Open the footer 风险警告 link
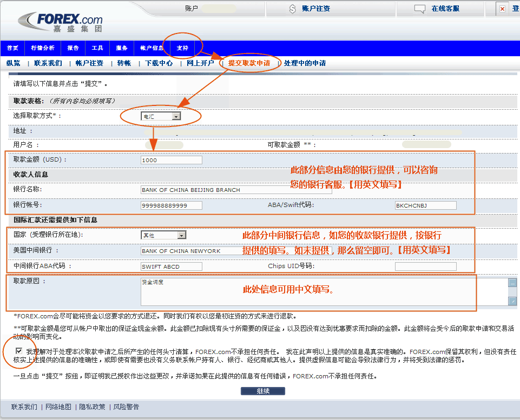Image resolution: width=520 pixels, height=420 pixels. pos(127,406)
